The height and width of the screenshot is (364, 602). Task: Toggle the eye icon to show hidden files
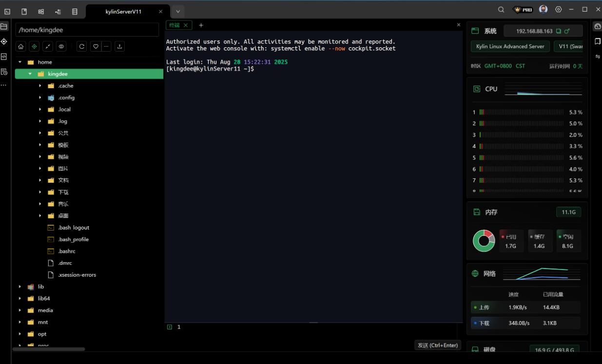(61, 47)
